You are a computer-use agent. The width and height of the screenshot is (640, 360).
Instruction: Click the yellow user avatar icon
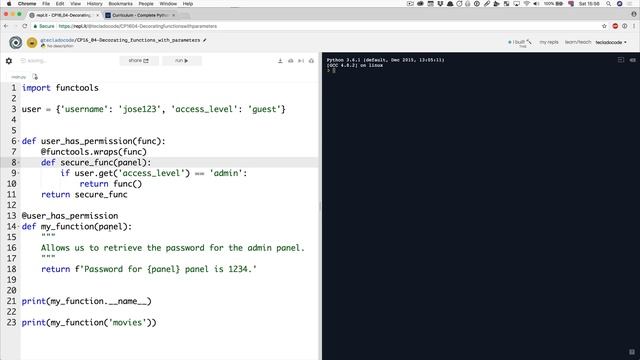pyautogui.click(x=32, y=42)
